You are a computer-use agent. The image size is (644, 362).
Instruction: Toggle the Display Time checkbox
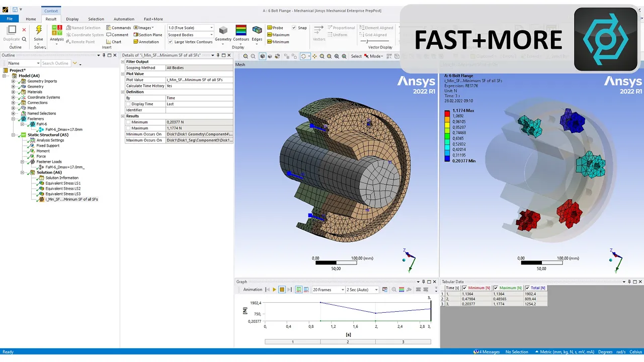128,104
